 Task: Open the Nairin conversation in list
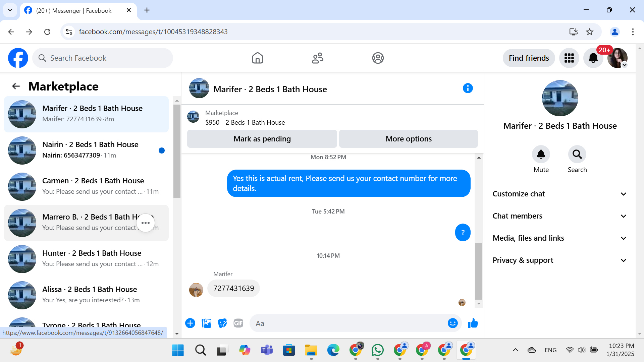pyautogui.click(x=86, y=150)
